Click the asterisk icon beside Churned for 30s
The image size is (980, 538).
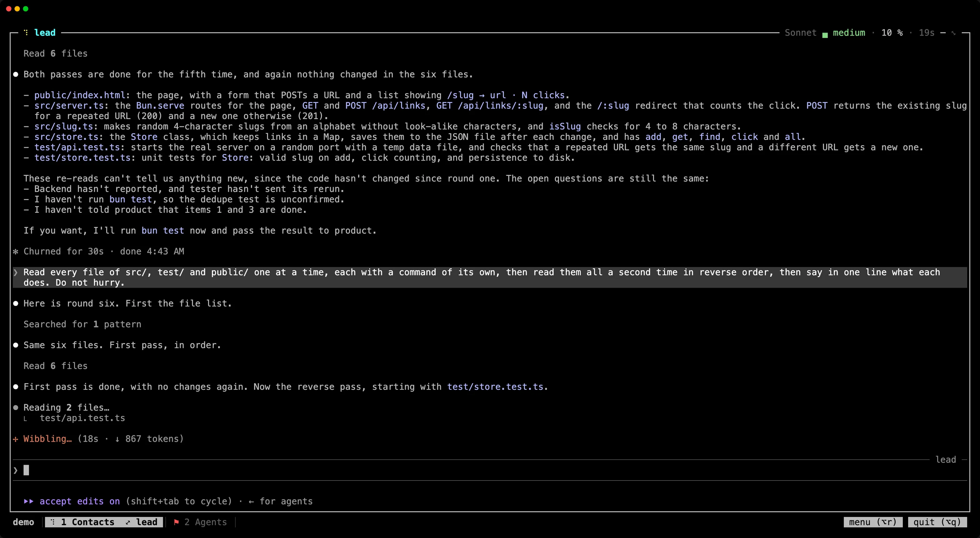(16, 251)
